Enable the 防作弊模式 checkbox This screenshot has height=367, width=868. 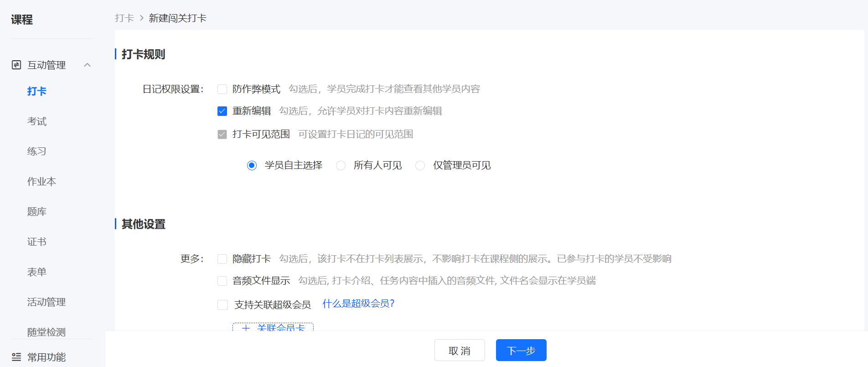pyautogui.click(x=222, y=89)
